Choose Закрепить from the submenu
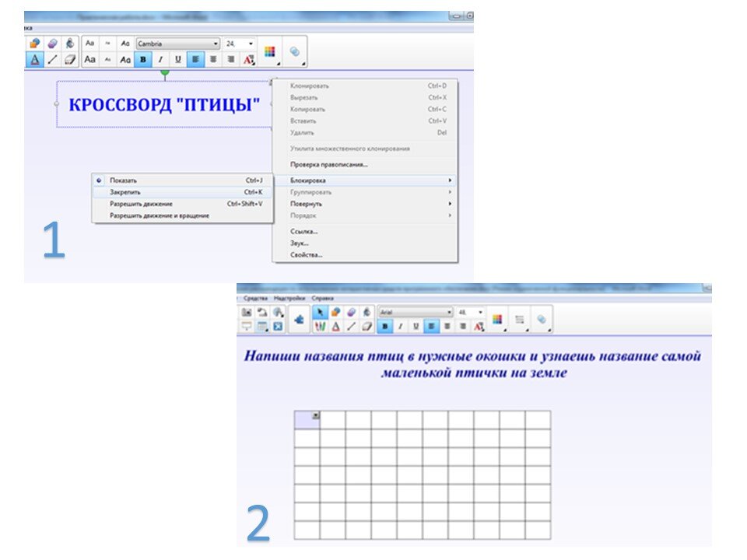The image size is (747, 560). (x=182, y=192)
